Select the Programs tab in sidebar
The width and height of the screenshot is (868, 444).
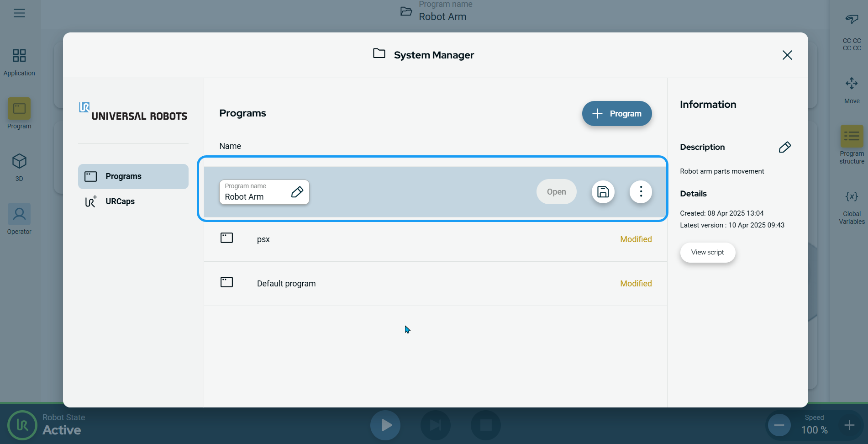pos(133,176)
